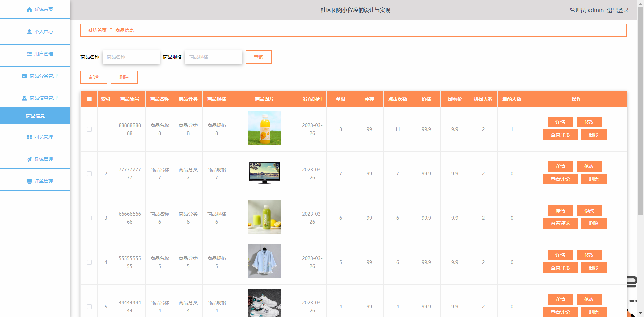Click row 删除 for product 6666666666
This screenshot has width=644, height=317.
coord(594,223)
